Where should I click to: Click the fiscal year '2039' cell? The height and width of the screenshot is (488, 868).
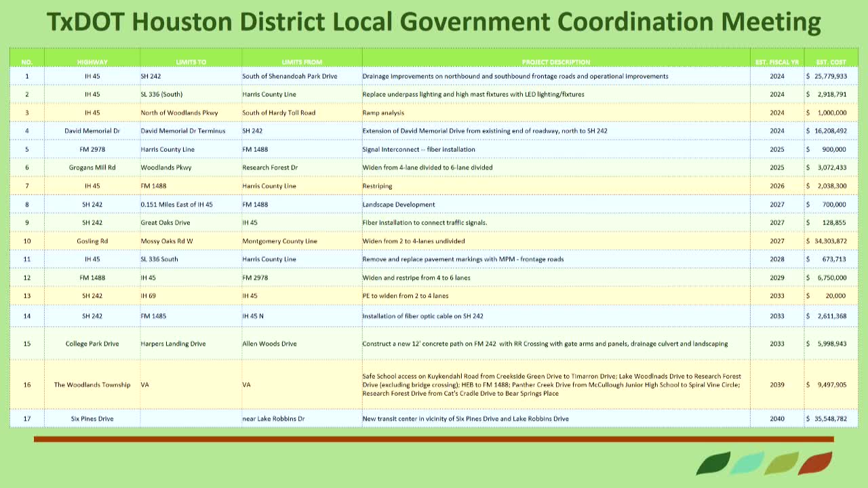[x=777, y=385]
